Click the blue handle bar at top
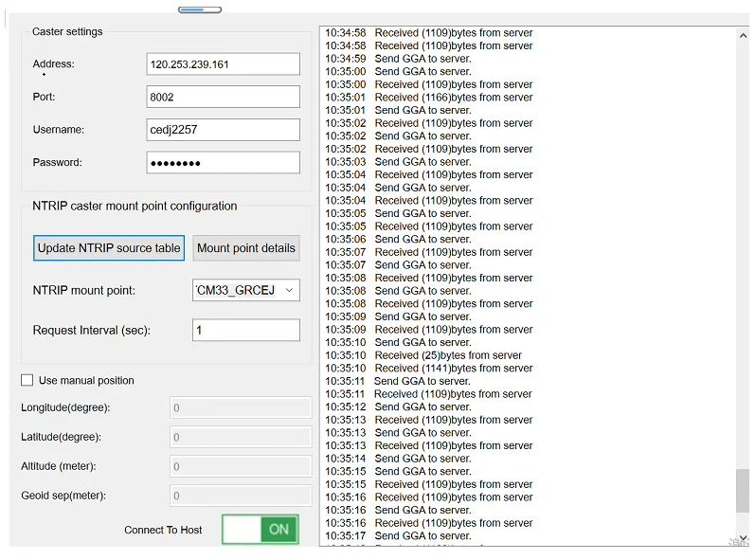Screen dimensions: 755x560 click(200, 9)
